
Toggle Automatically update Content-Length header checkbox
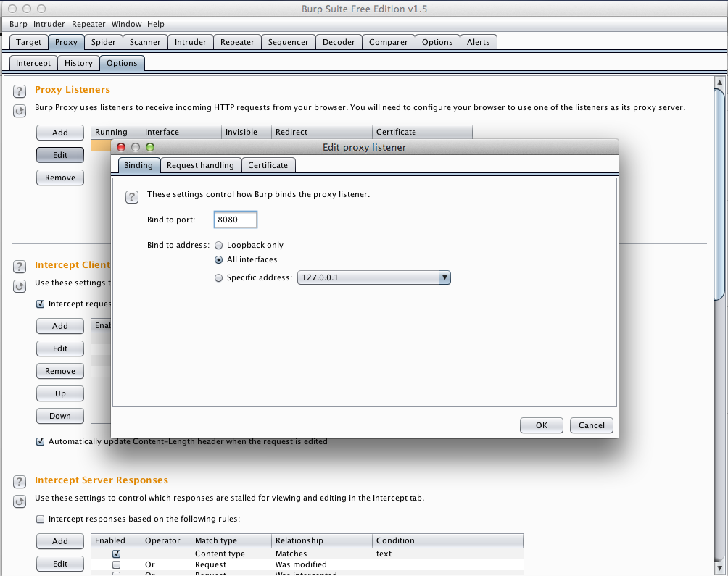tap(41, 441)
